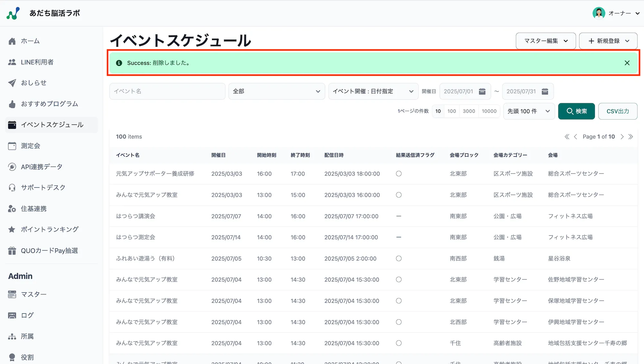This screenshot has width=644, height=364.
Task: Jump to the last results page
Action: [630, 137]
